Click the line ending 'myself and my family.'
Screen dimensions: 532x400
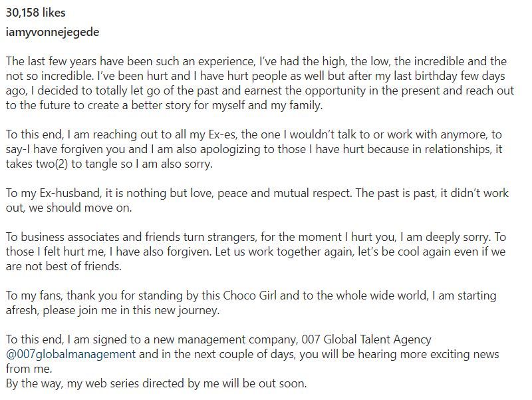[x=164, y=105]
